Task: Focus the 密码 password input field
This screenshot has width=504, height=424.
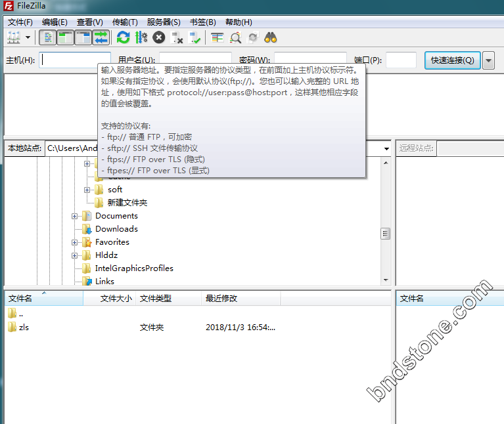Action: [x=310, y=57]
